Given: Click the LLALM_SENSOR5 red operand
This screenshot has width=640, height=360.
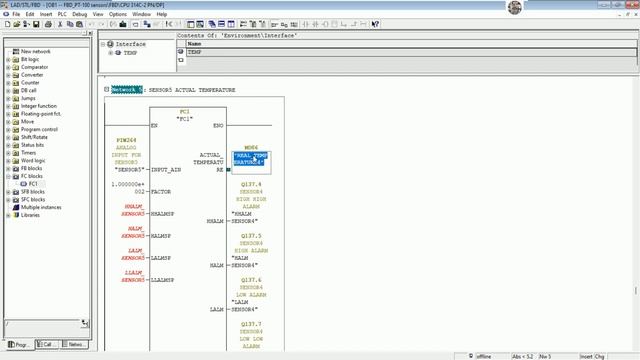Looking at the screenshot, I should click(x=134, y=276).
